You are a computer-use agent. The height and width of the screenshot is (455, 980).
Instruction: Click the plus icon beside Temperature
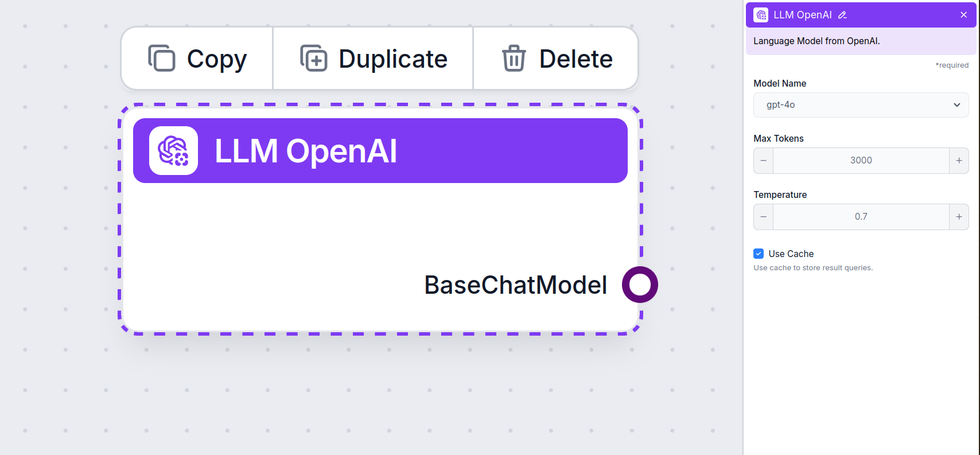[959, 217]
